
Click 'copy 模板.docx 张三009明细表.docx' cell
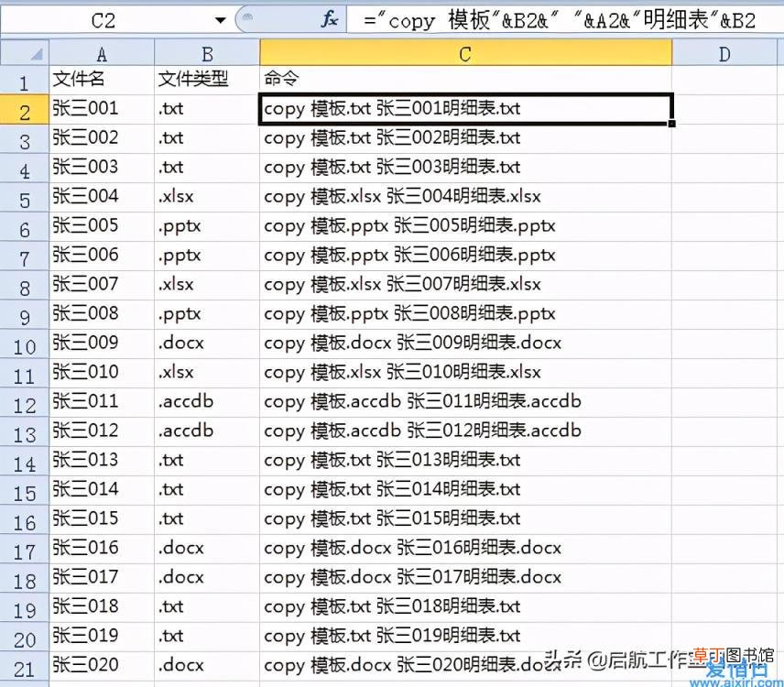pyautogui.click(x=465, y=343)
